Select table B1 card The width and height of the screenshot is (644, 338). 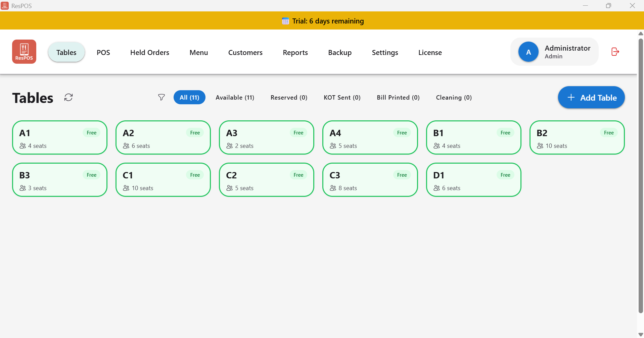(x=474, y=137)
